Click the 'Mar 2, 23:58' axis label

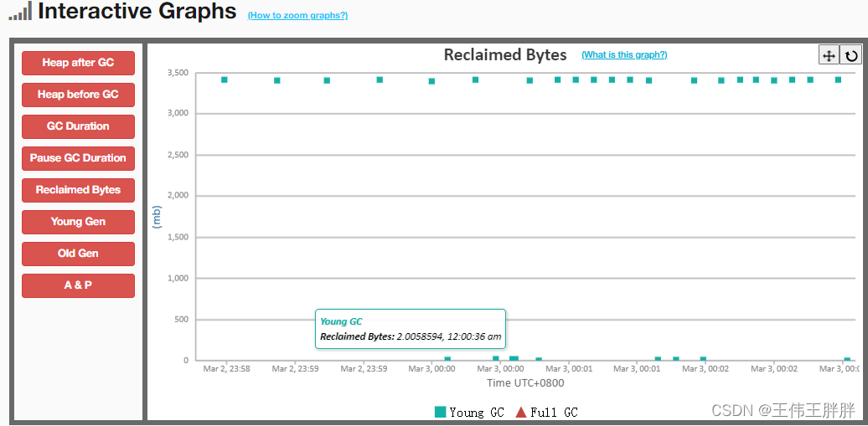(x=226, y=368)
